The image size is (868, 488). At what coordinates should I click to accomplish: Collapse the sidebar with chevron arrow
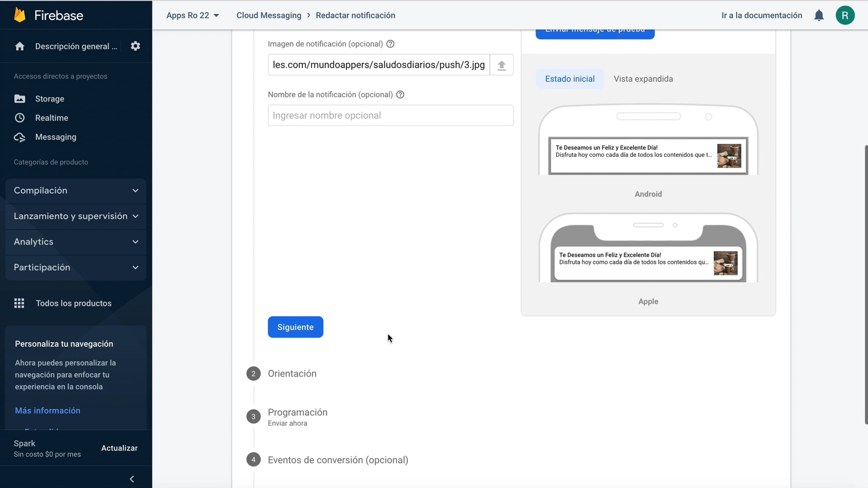[132, 479]
